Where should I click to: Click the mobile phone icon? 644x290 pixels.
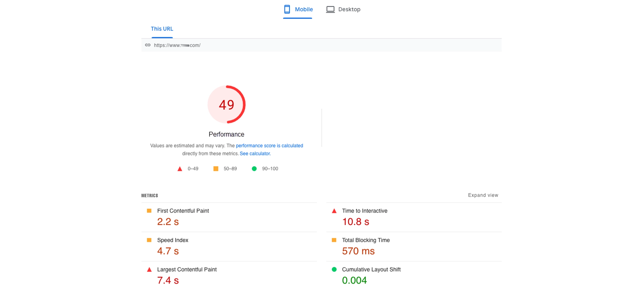(x=287, y=9)
